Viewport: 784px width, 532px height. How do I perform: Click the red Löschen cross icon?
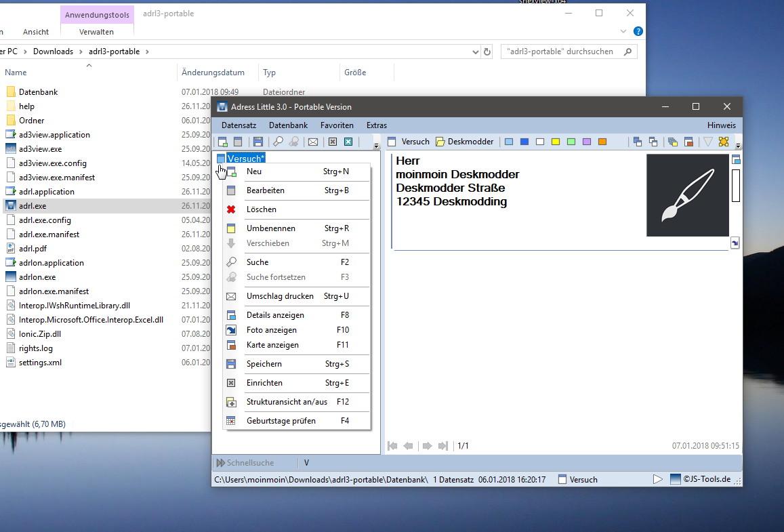coord(231,209)
